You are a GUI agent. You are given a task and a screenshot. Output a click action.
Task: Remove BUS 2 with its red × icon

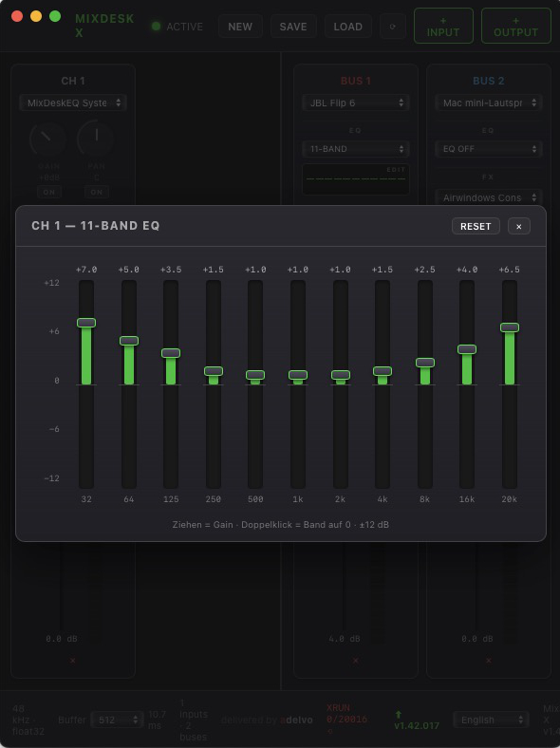click(x=489, y=661)
